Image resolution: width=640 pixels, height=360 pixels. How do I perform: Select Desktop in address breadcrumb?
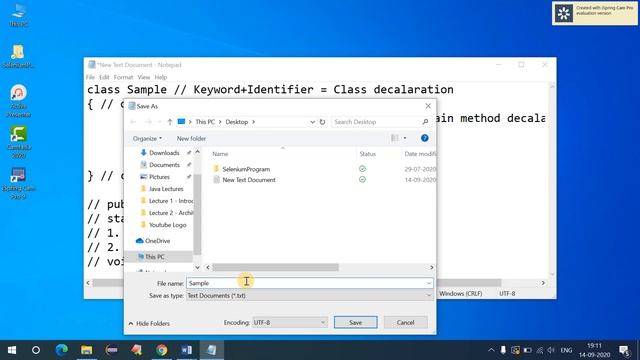tap(237, 122)
